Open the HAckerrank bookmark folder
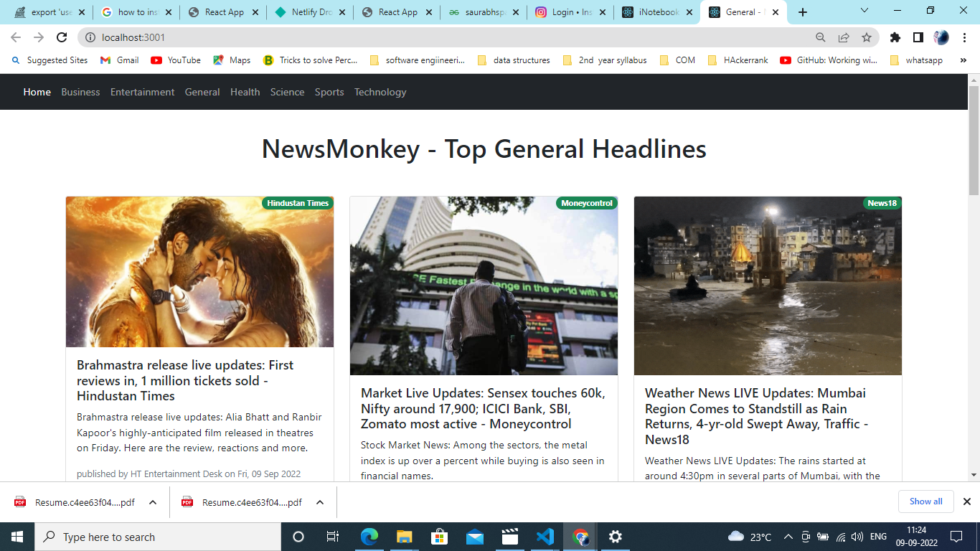 [738, 60]
